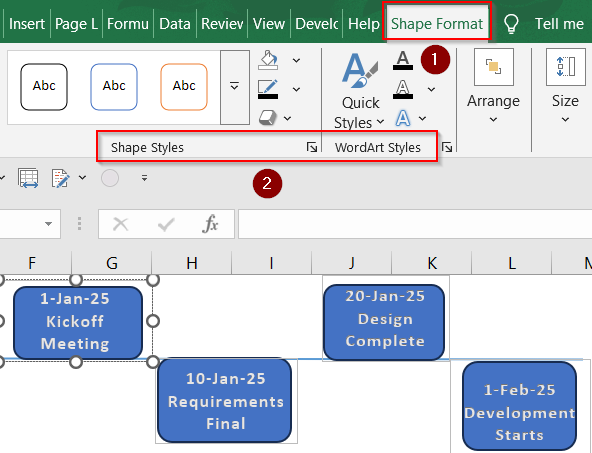Select column J header
Viewport: 592px width, 453px height.
pyautogui.click(x=352, y=263)
